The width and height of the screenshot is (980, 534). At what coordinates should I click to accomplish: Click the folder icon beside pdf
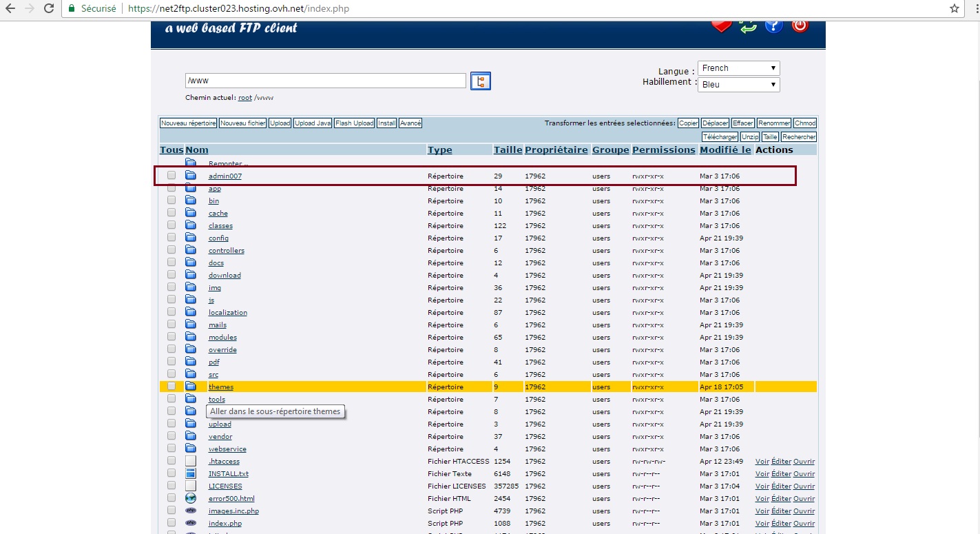coord(191,362)
